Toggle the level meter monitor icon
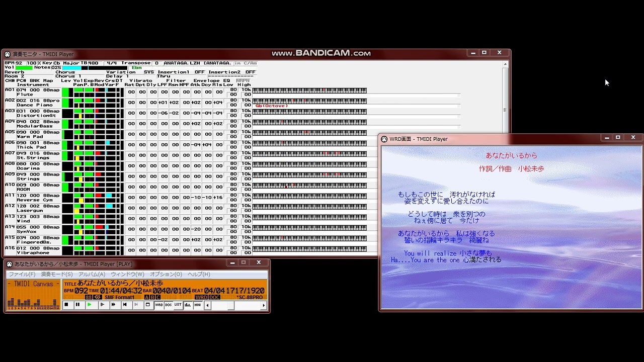The image size is (644, 362). (x=188, y=305)
